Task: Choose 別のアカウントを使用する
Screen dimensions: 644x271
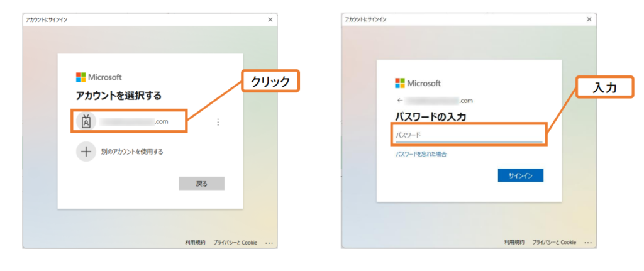Action: click(132, 152)
